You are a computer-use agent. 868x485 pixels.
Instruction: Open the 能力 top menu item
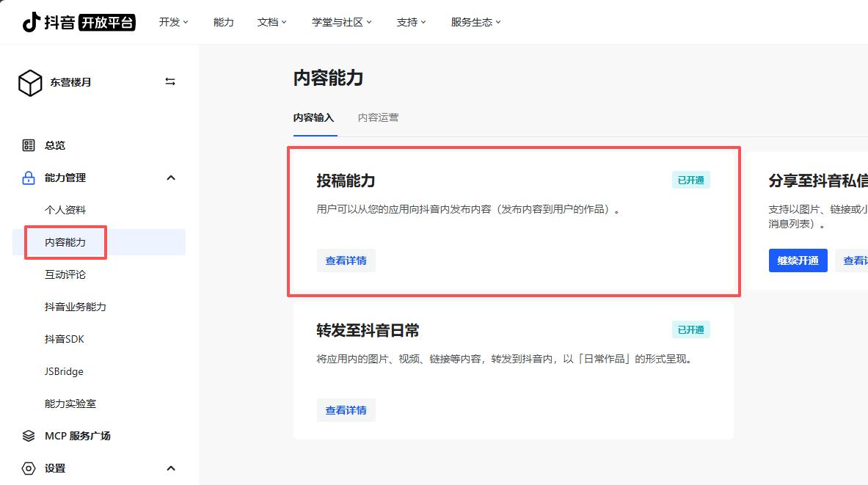pos(223,22)
